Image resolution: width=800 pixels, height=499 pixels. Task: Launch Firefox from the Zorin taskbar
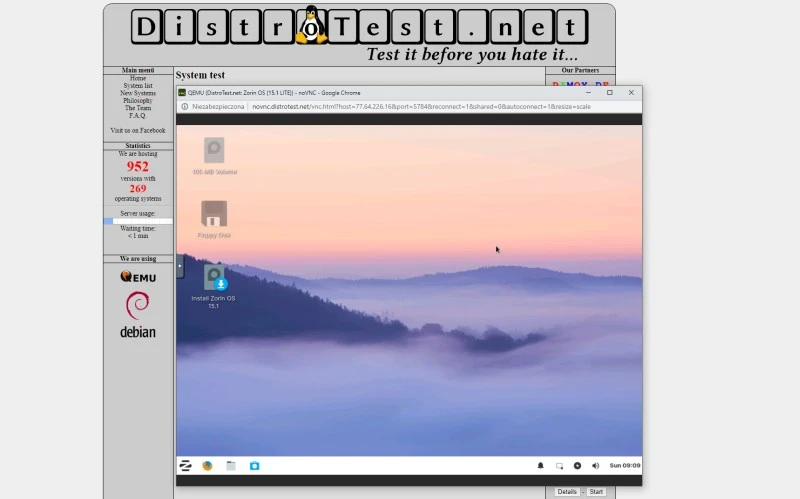pyautogui.click(x=207, y=465)
